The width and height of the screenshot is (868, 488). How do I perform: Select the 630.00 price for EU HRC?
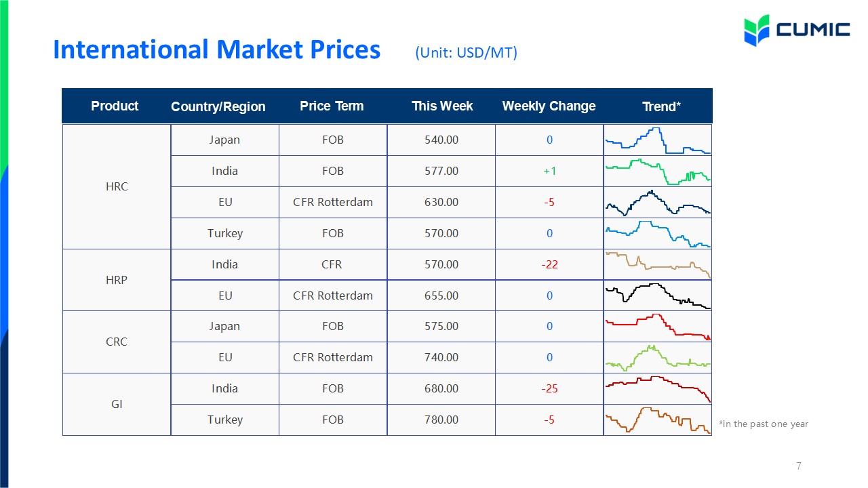pos(441,203)
